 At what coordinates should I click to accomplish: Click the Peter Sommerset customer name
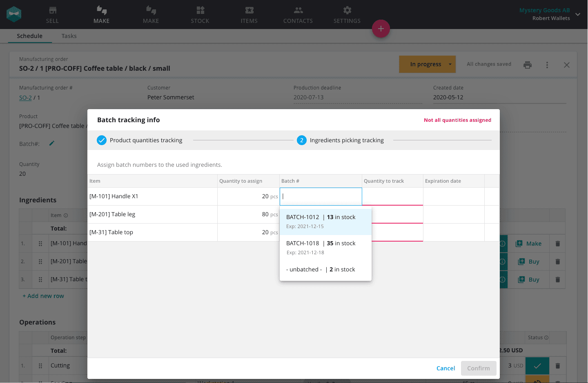click(x=171, y=97)
